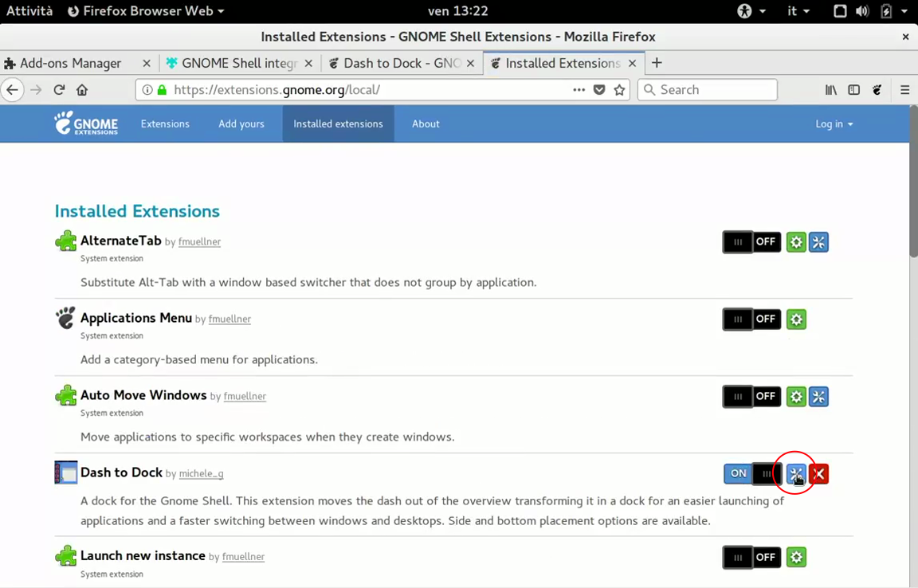
Task: Open the Firefox Library icon
Action: (831, 90)
